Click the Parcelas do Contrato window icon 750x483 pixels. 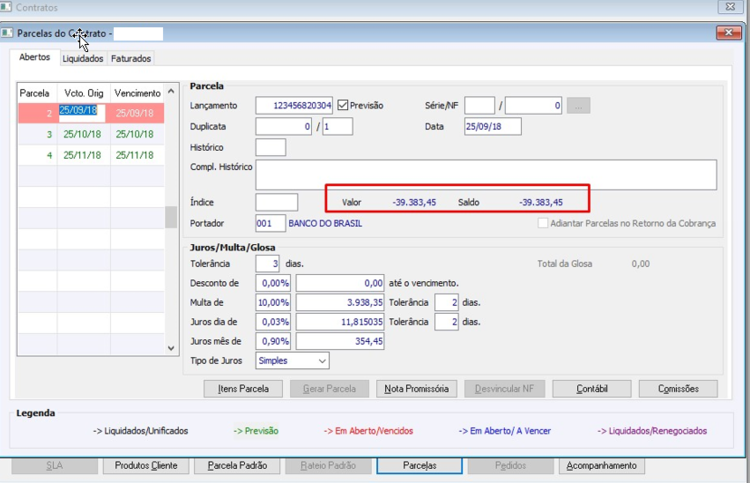coord(7,33)
